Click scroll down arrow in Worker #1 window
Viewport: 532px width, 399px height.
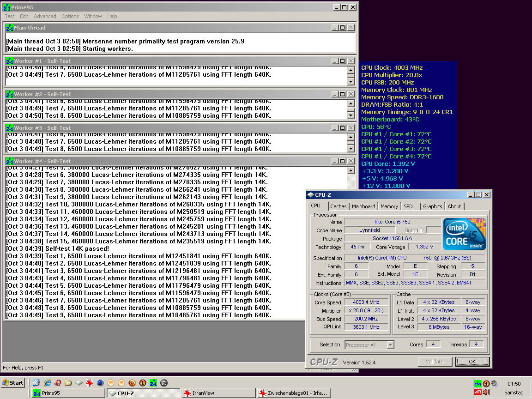click(351, 82)
